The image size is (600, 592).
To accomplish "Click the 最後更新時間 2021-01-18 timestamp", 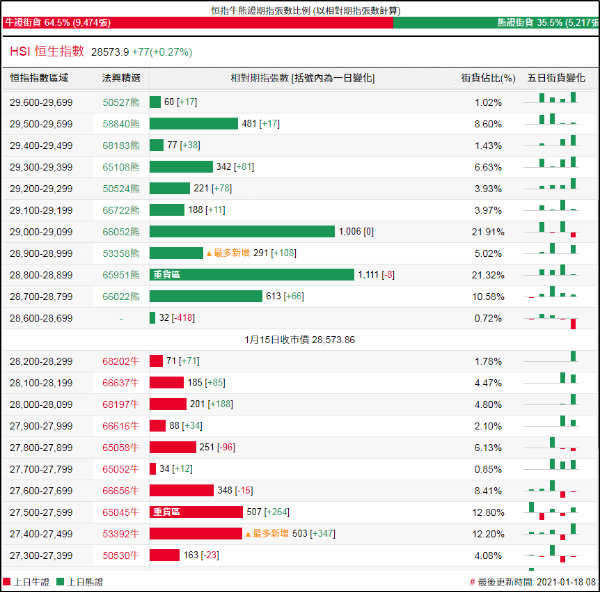I will (x=535, y=582).
